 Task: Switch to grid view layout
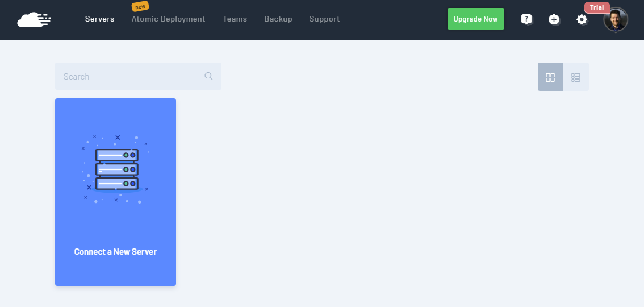click(x=550, y=77)
